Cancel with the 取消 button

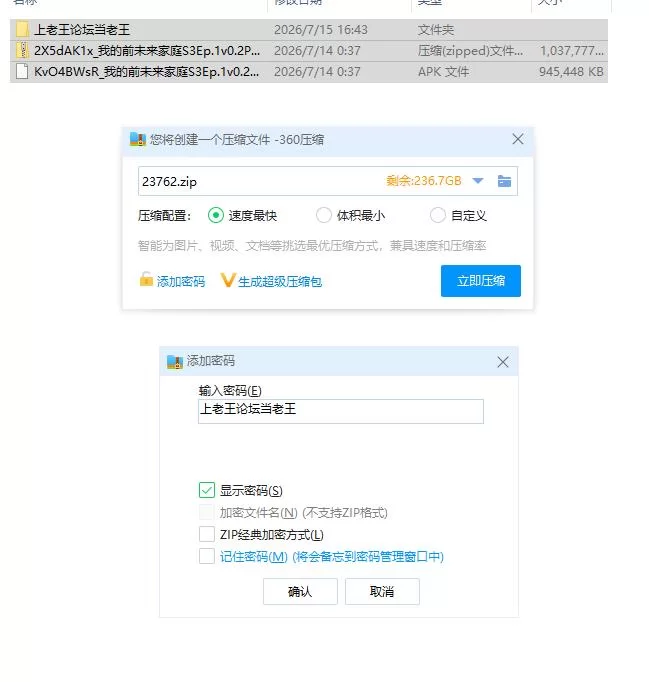[382, 592]
